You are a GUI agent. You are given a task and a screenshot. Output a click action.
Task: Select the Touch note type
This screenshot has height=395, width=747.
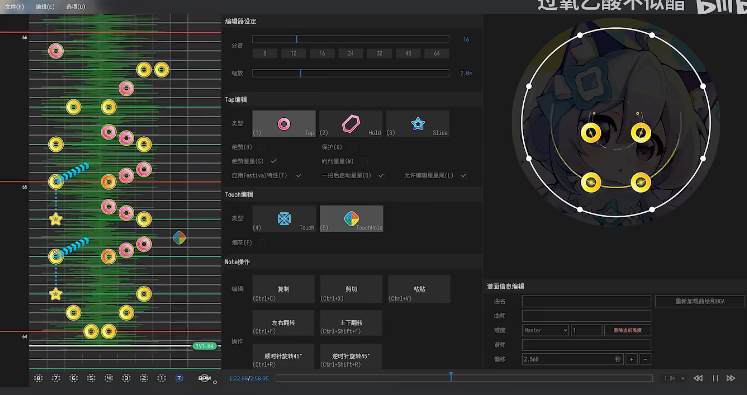(x=284, y=219)
